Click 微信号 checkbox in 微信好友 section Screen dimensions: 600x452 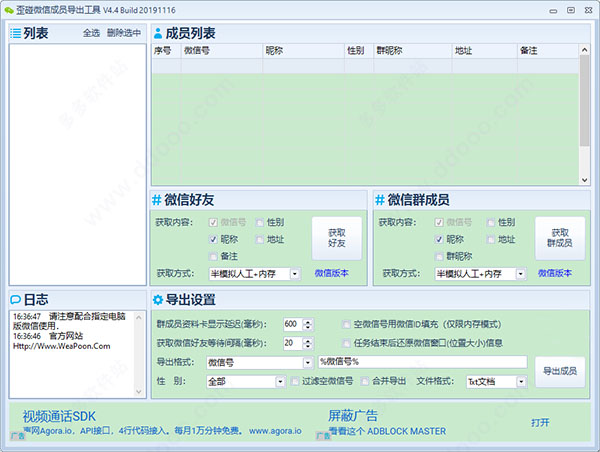[x=213, y=222]
